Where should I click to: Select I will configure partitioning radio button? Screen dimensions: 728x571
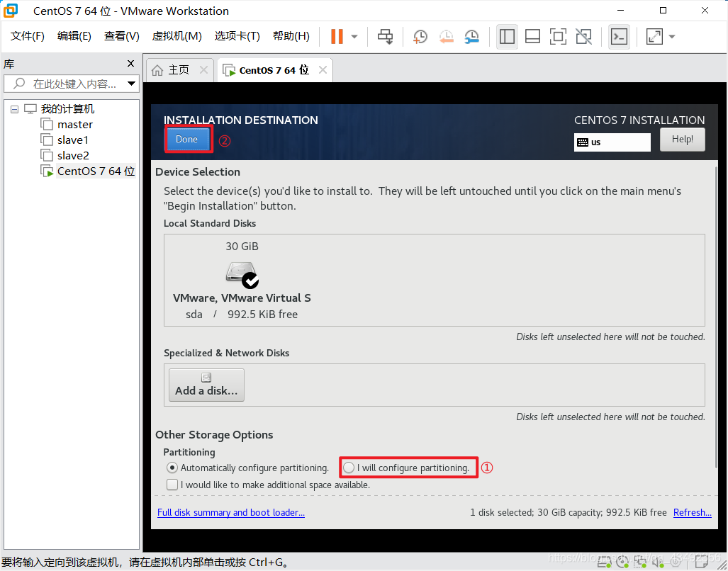point(349,468)
